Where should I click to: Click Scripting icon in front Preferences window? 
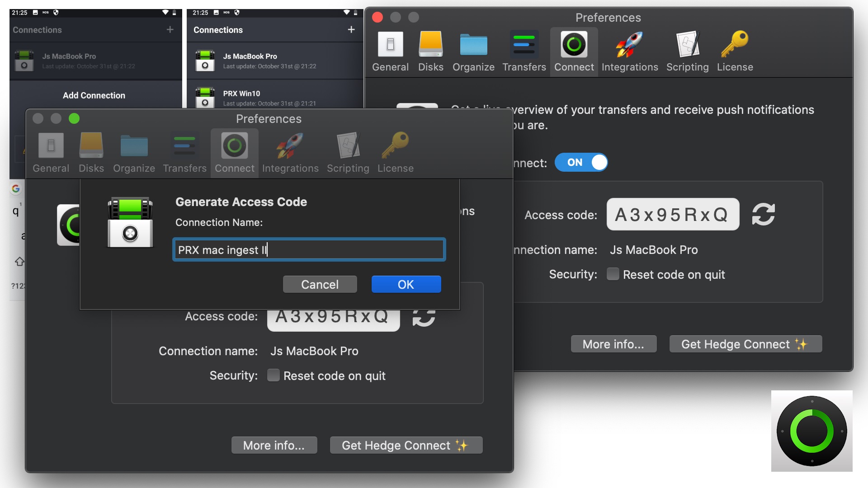pyautogui.click(x=348, y=145)
